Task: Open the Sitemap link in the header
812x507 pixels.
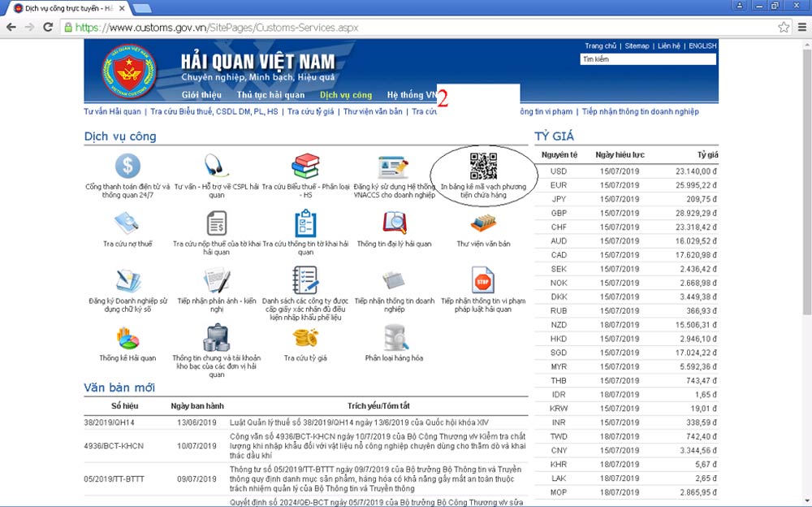Action: 637,46
